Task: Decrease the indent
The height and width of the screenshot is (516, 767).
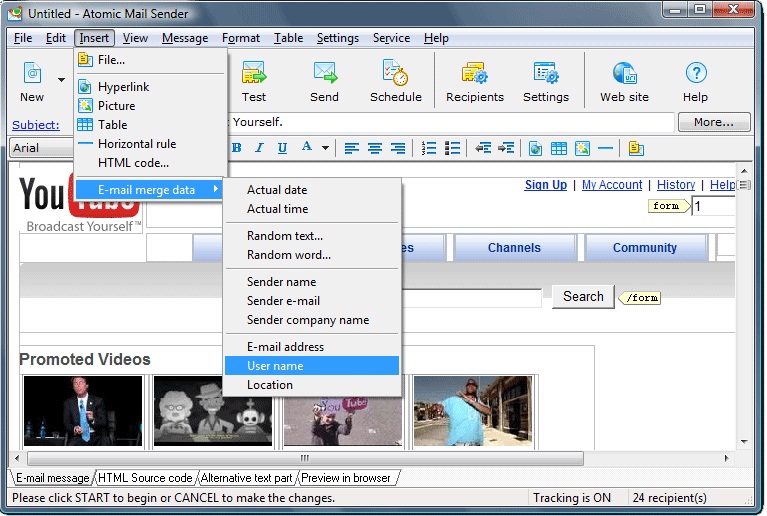Action: tap(483, 148)
